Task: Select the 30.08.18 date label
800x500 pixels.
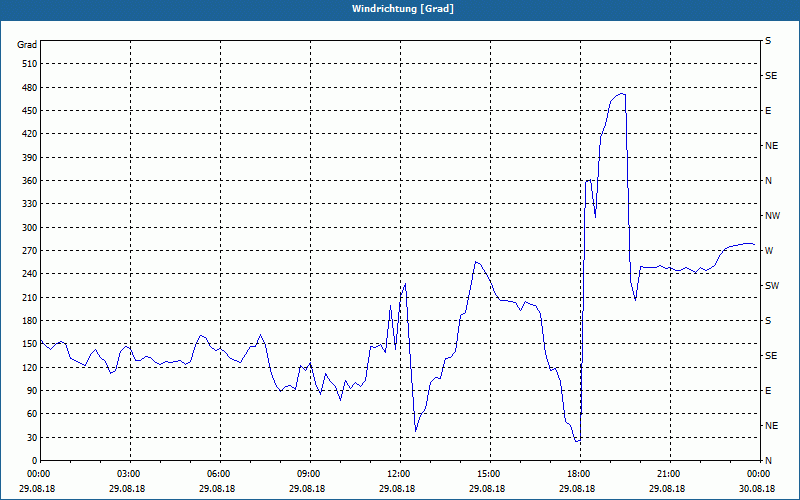Action: tap(757, 489)
